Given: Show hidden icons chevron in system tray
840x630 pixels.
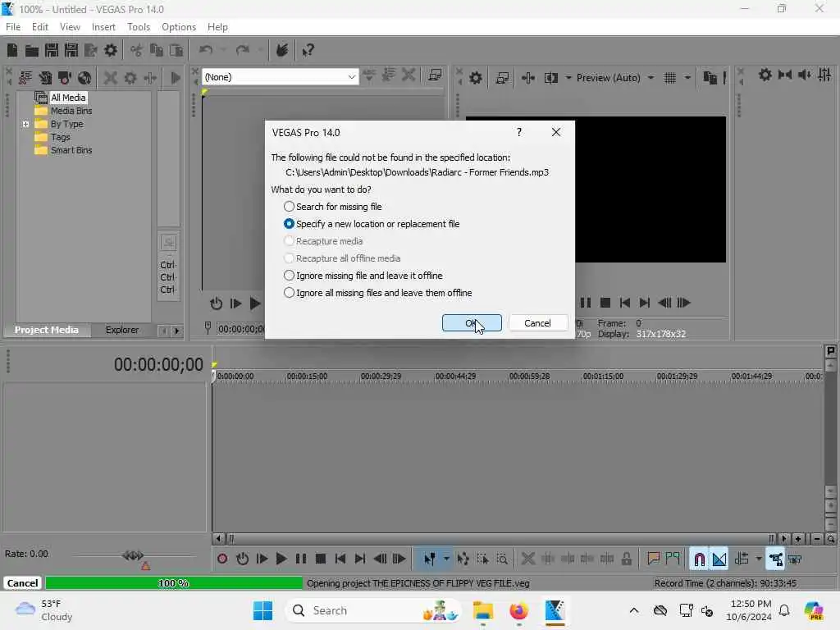Looking at the screenshot, I should point(634,610).
